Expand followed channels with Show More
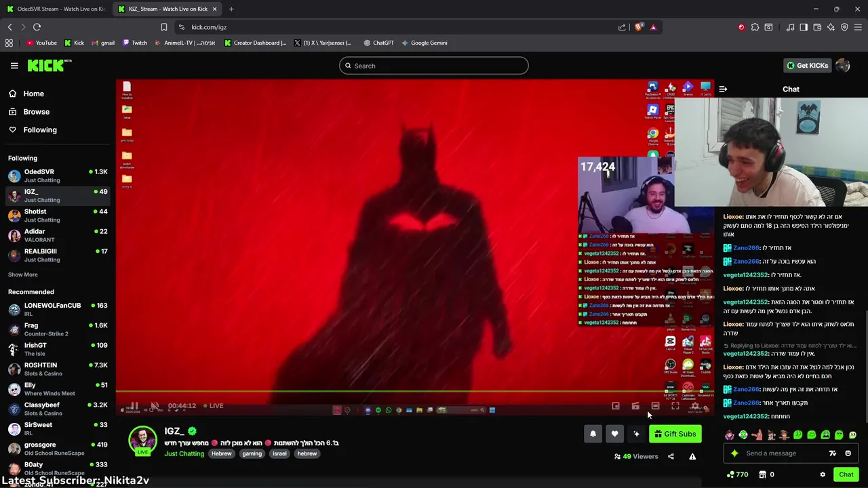The width and height of the screenshot is (868, 488). pos(23,274)
